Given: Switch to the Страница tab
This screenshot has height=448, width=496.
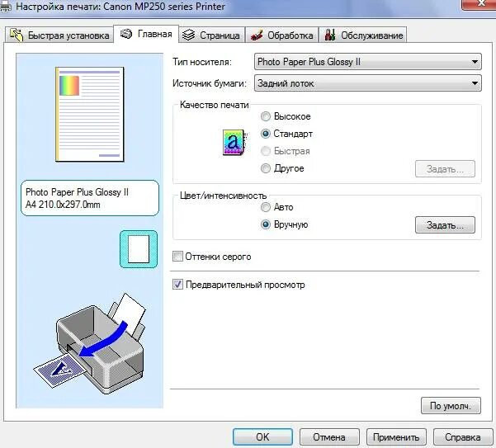Looking at the screenshot, I should (x=211, y=35).
